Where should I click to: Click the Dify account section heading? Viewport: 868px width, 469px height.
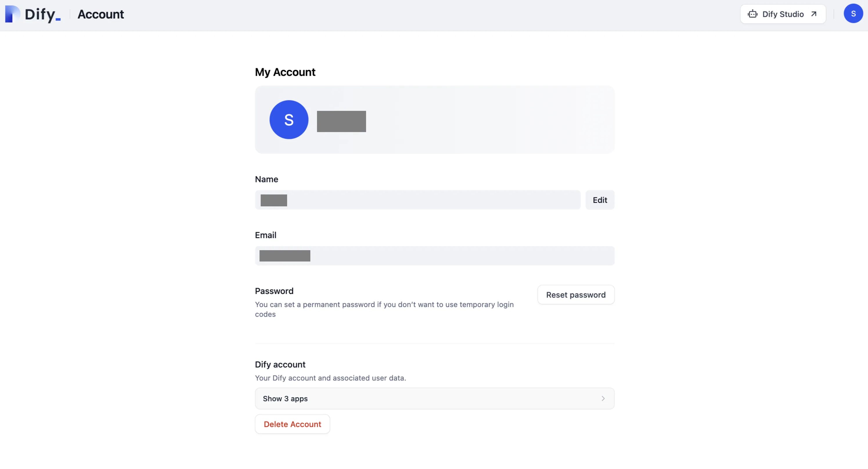coord(280,365)
